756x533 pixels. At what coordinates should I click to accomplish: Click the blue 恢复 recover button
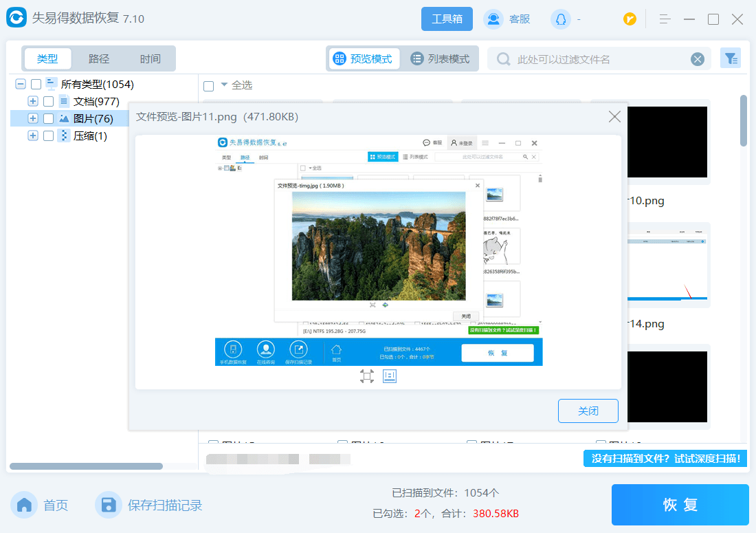[x=680, y=505]
